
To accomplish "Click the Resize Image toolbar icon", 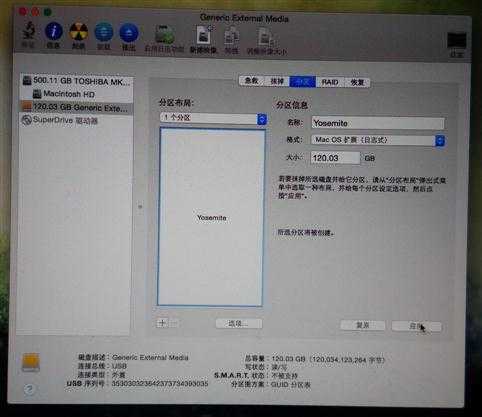I will [266, 37].
